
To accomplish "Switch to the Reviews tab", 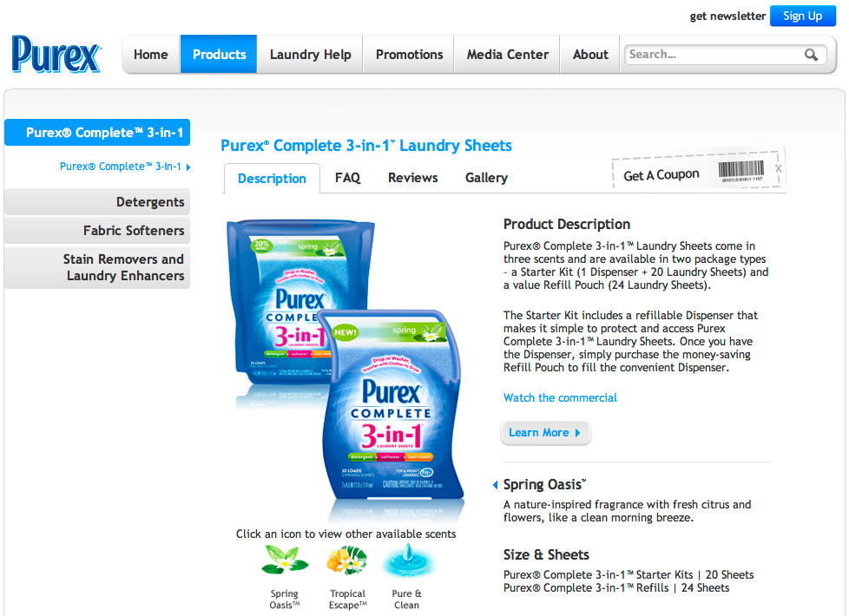I will [412, 178].
